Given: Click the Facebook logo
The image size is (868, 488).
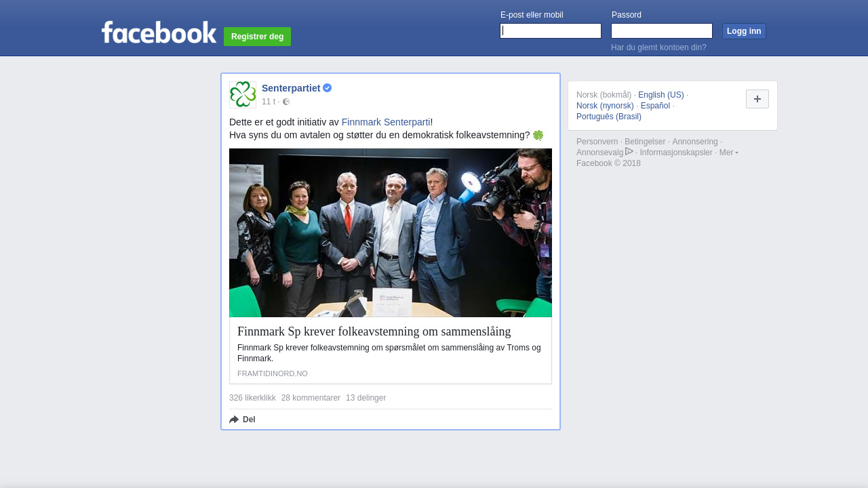Looking at the screenshot, I should coord(159,33).
